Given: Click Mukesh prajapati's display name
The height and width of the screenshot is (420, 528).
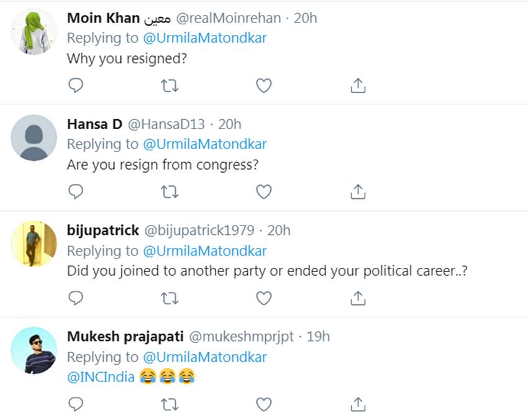Looking at the screenshot, I should 125,337.
